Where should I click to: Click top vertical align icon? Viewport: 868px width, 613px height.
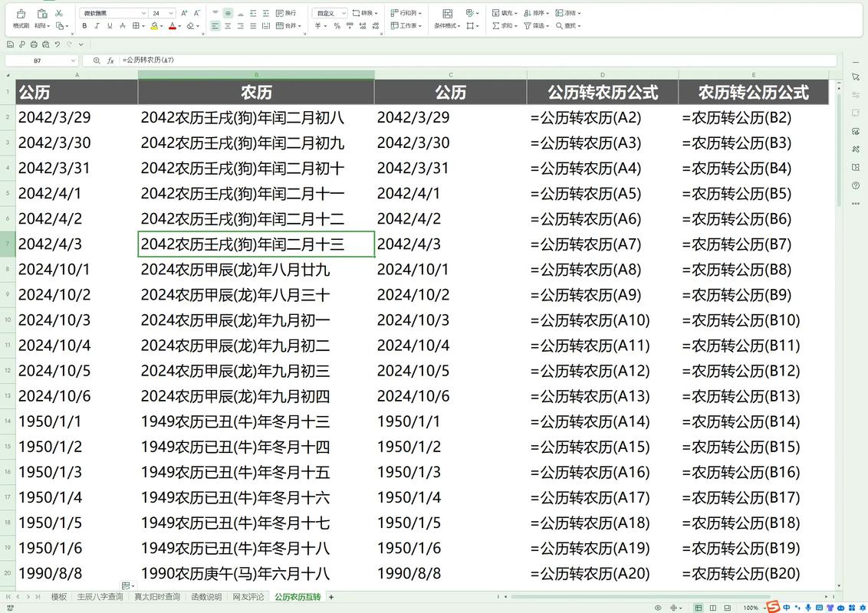click(215, 13)
